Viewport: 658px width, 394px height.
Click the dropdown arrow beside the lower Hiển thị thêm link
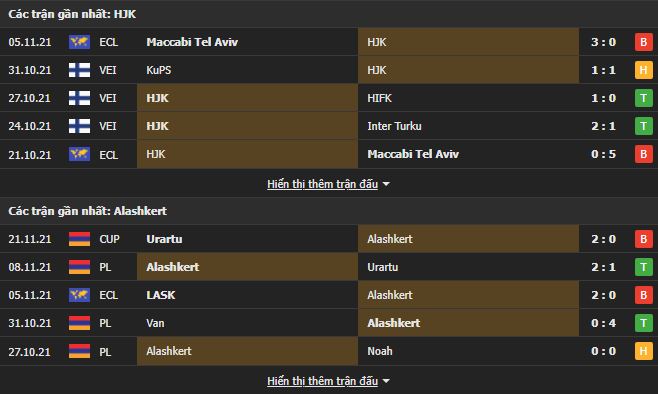click(x=386, y=381)
